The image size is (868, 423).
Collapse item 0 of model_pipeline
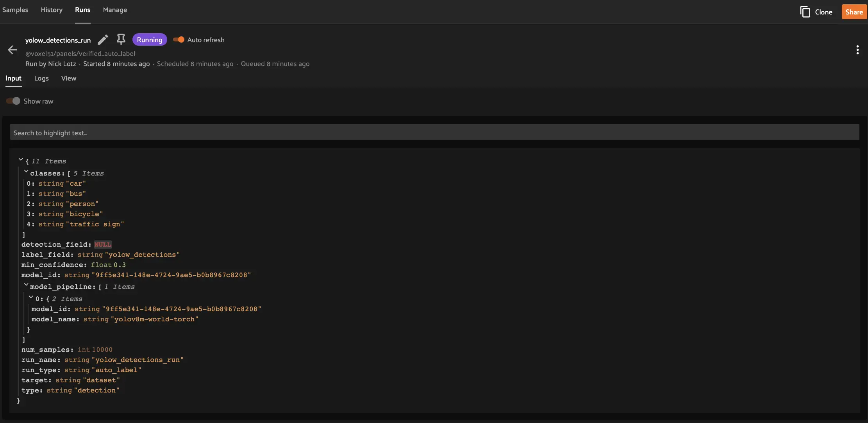pos(31,297)
